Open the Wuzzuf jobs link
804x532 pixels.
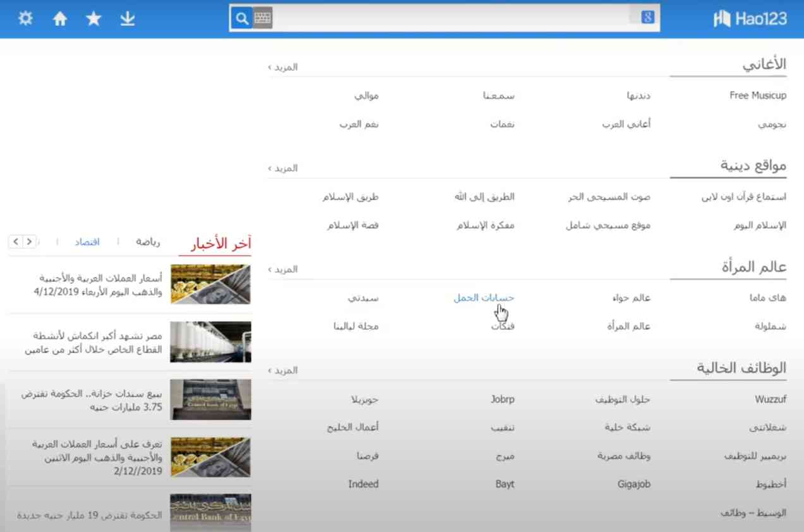pos(770,399)
